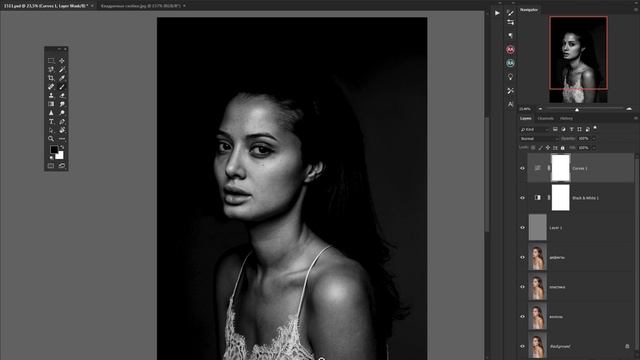Select the Healing Brush tool
Image resolution: width=640 pixels, height=360 pixels.
tap(51, 87)
